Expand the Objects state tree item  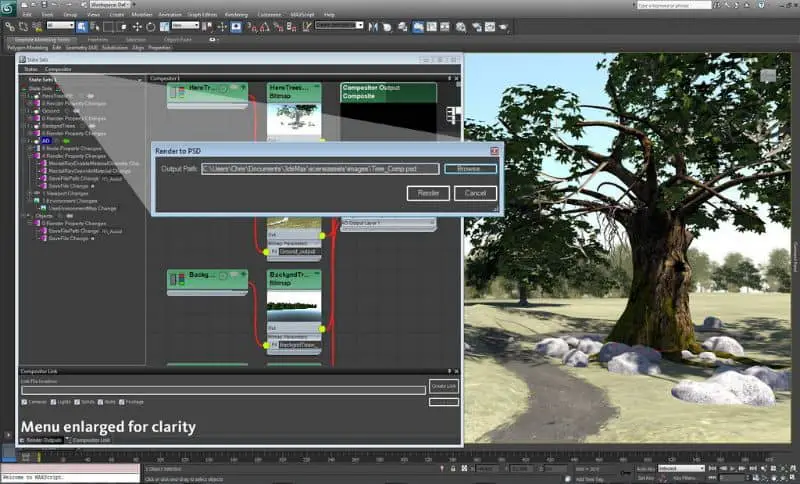tap(28, 214)
